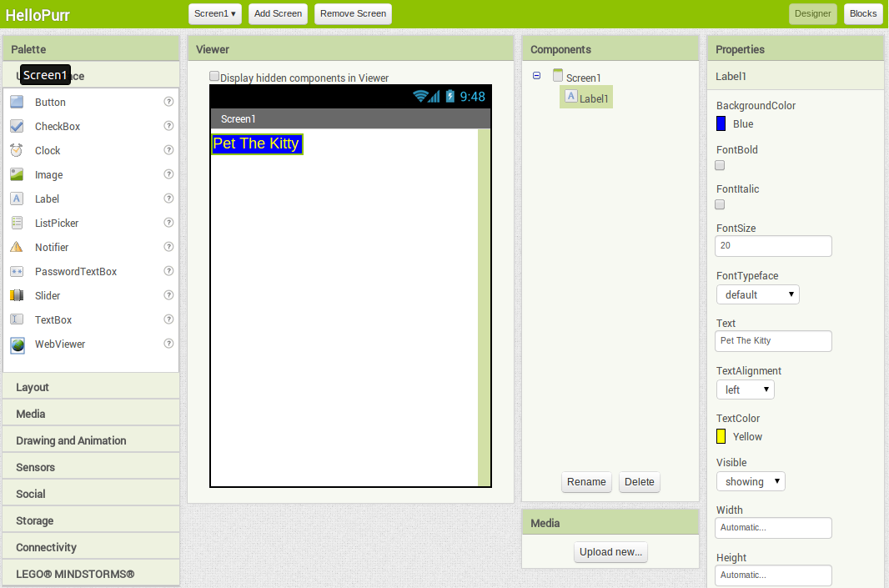Choose the ListPicker icon in Palette

pos(17,223)
